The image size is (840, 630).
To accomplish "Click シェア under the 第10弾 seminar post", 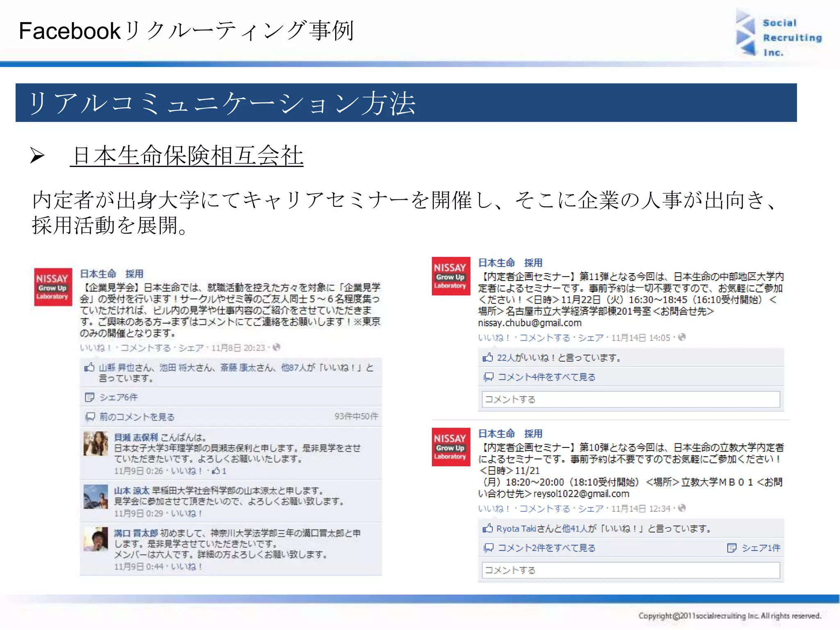I will [x=591, y=509].
